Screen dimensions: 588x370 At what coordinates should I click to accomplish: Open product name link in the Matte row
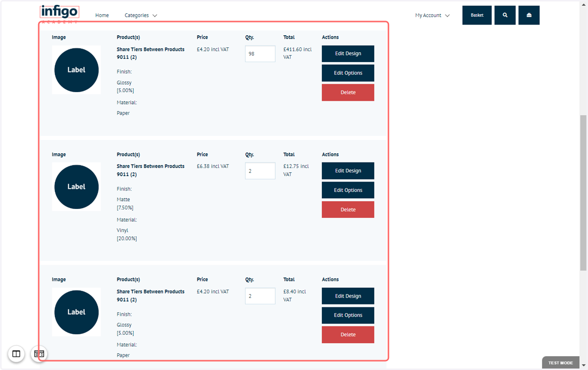coord(150,170)
